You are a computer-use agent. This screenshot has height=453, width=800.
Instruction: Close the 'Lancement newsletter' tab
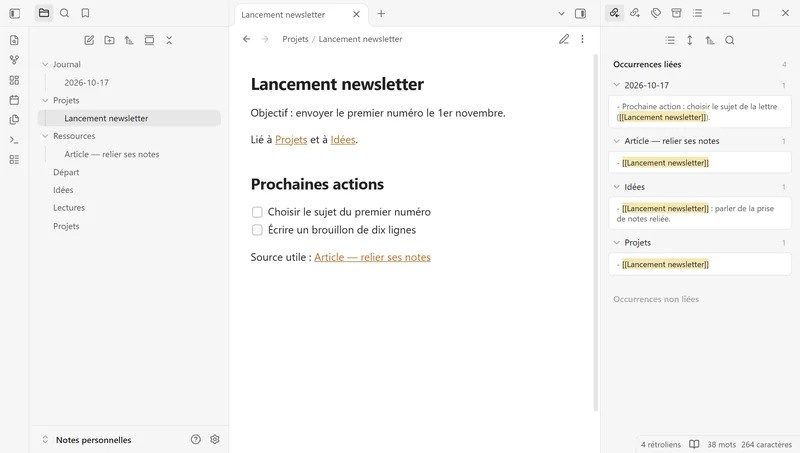pos(357,14)
